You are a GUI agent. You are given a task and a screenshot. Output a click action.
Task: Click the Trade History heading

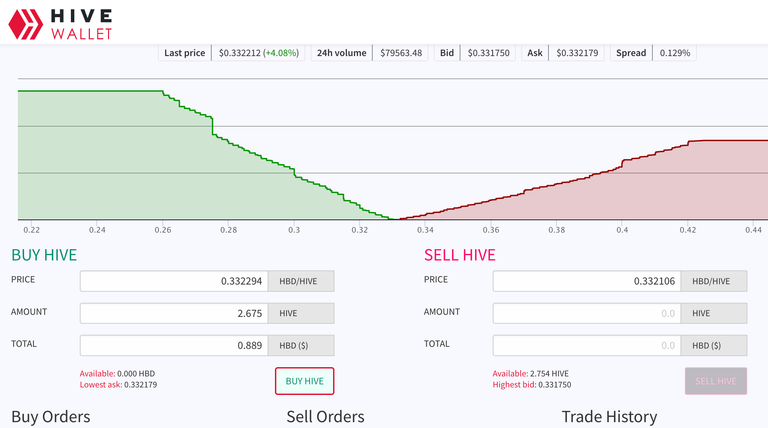coord(609,417)
